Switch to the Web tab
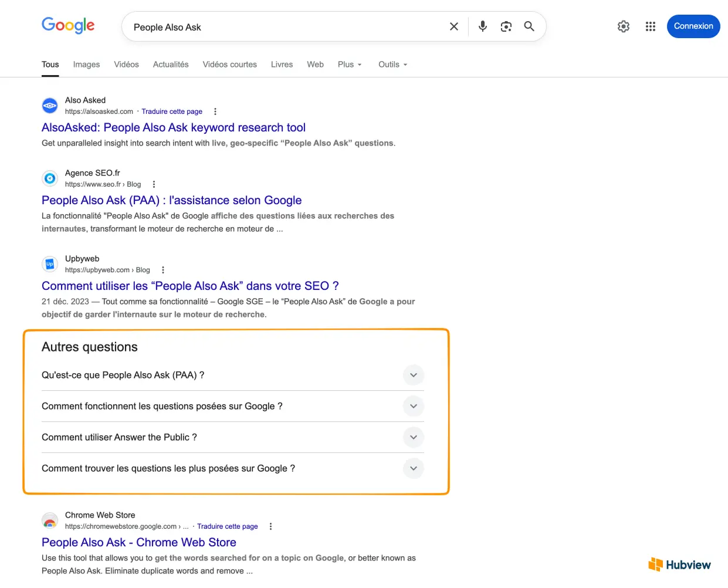Image resolution: width=728 pixels, height=588 pixels. pyautogui.click(x=316, y=65)
